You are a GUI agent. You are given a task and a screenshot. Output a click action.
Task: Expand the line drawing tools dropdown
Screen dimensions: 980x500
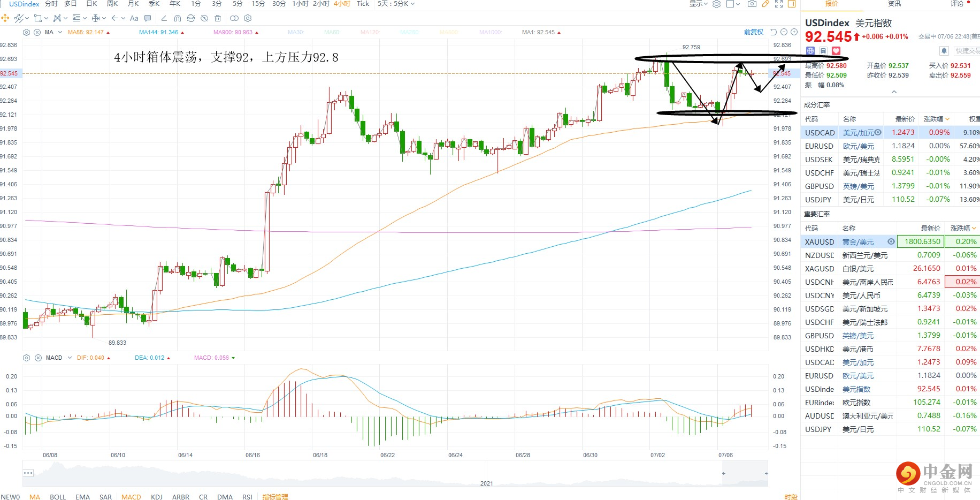click(x=27, y=18)
